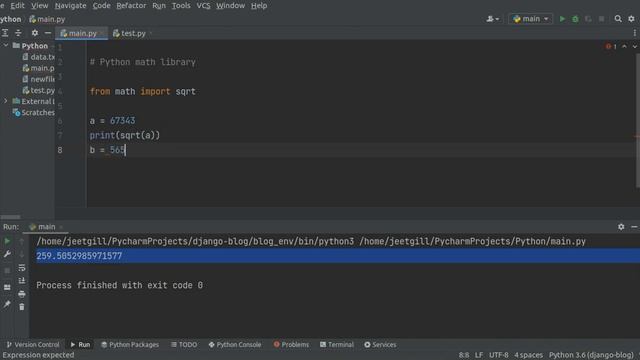Open the Help menu
This screenshot has height=360, width=640.
click(259, 5)
